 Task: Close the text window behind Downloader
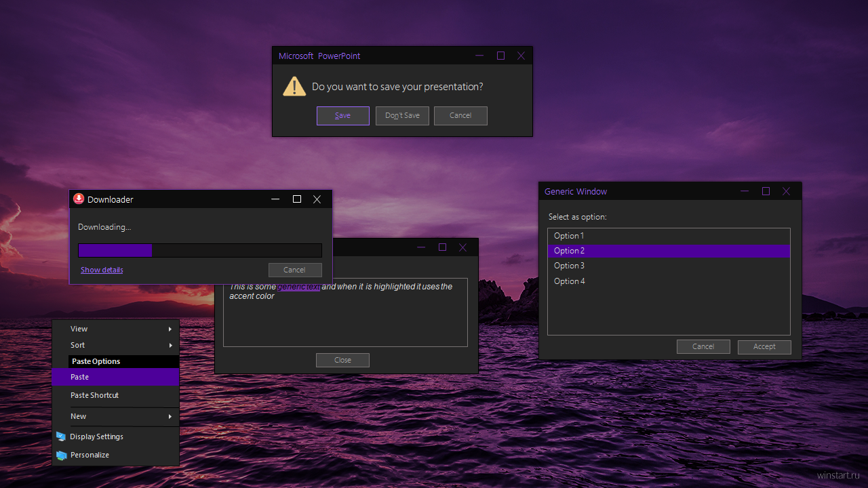(x=462, y=247)
